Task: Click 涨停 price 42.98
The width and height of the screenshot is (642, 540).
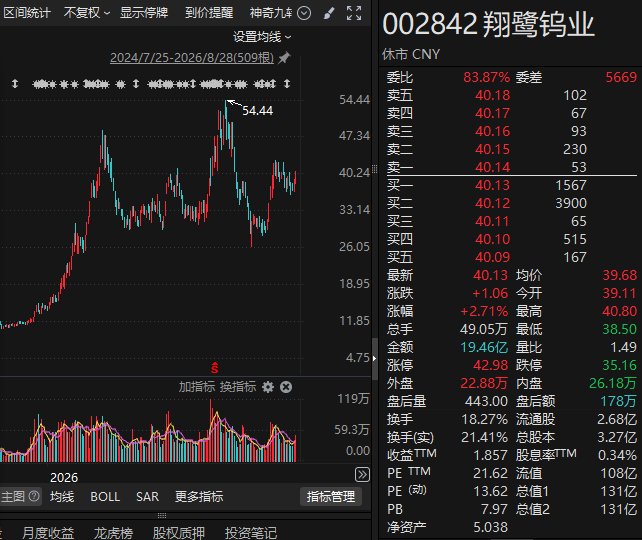Action: coord(491,366)
